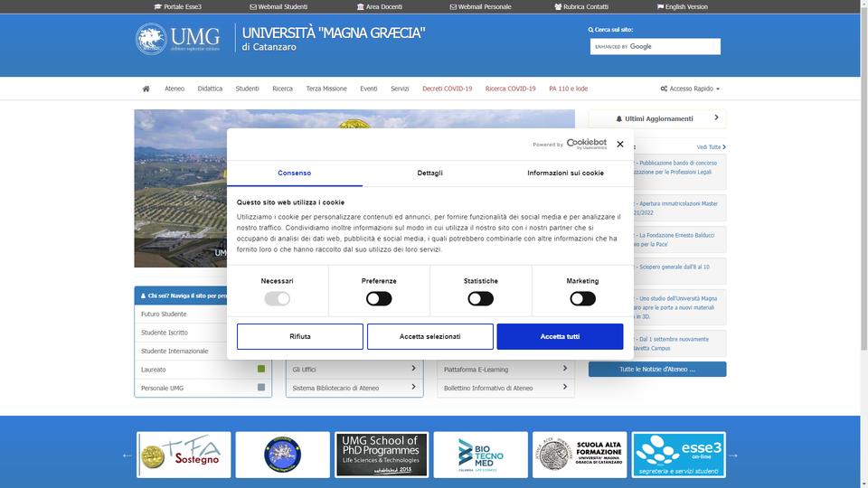
Task: Open the round blue emblem banner
Action: (282, 455)
